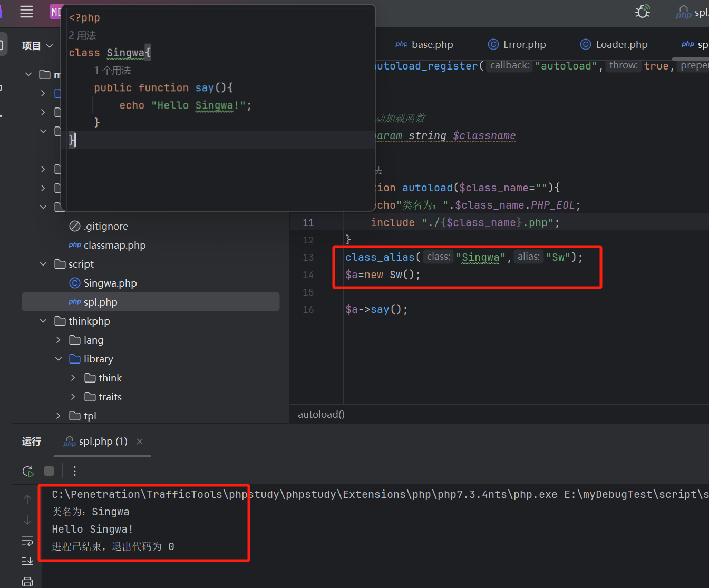Screen dimensions: 709x588
Task: Switch to the base.php editor tab
Action: tap(424, 45)
